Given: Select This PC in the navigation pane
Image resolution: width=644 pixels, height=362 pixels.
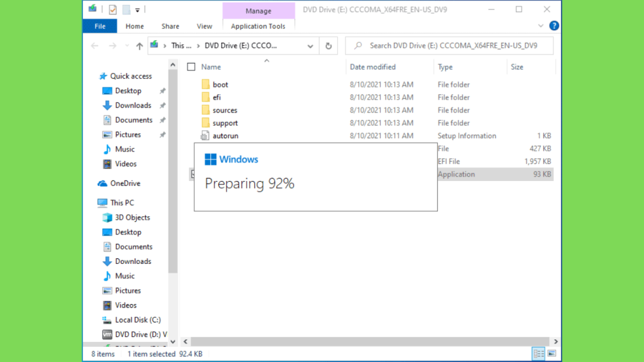Looking at the screenshot, I should (x=121, y=203).
